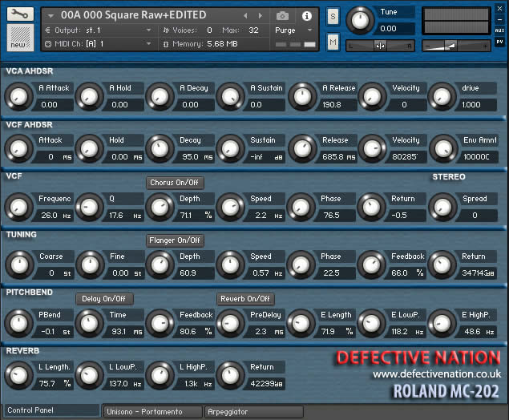Click the A Hold knob
Viewport: 509px width, 420px height.
(x=89, y=97)
